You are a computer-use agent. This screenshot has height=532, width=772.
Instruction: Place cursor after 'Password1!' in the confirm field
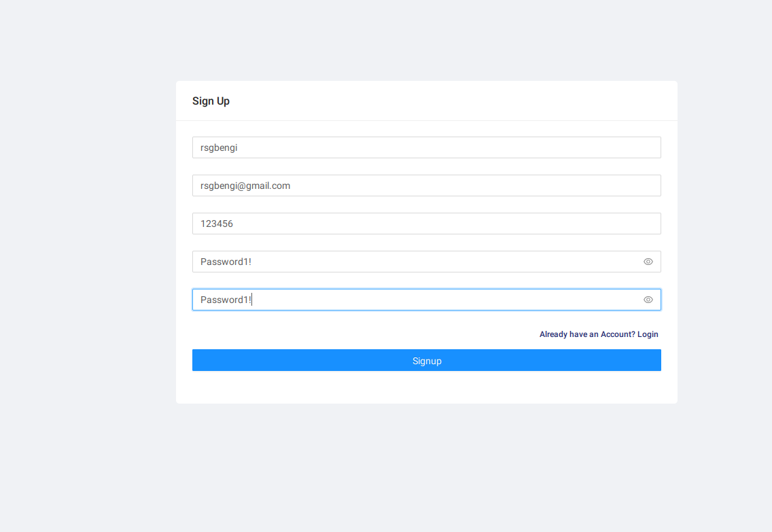253,300
